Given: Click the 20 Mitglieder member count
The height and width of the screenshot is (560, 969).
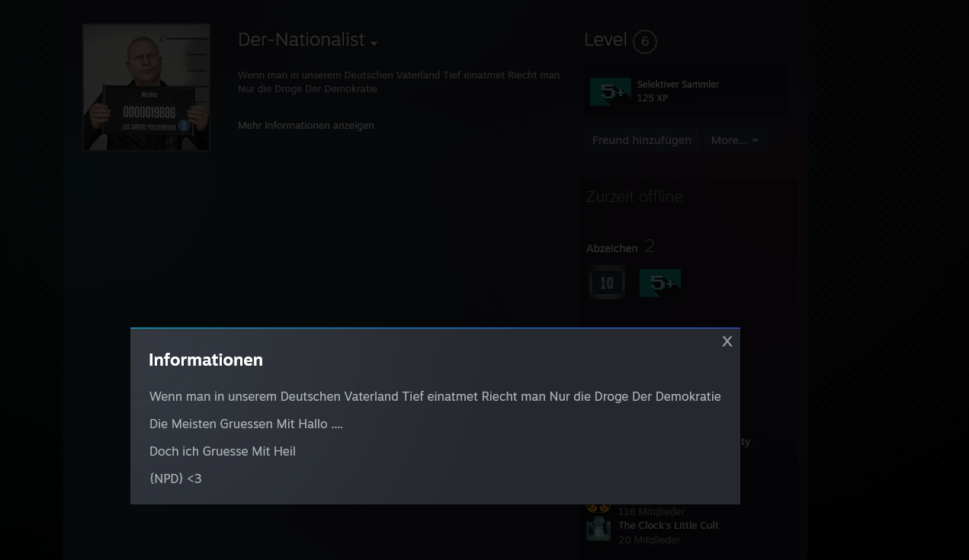Looking at the screenshot, I should 649,540.
